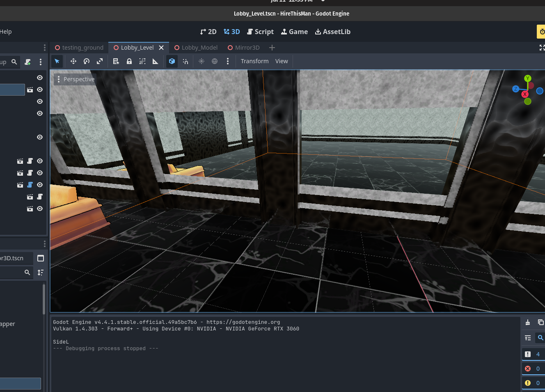Screen dimensions: 545x392
Task: Open the Help menu
Action: coord(5,32)
